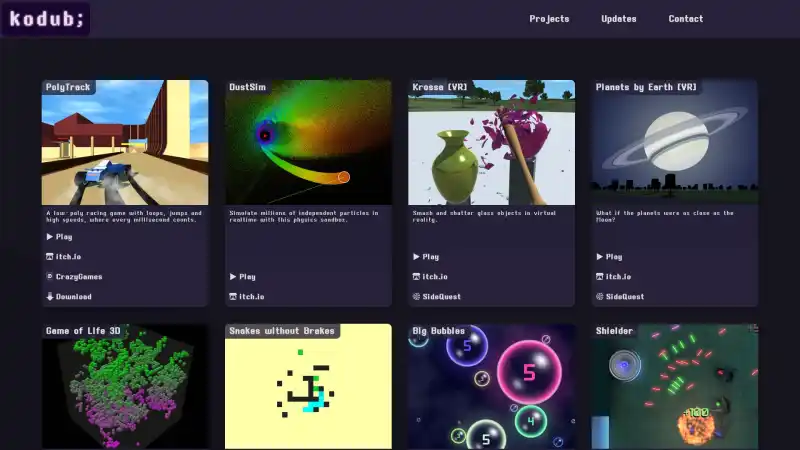Select the DustSim particle thumbnail
The image size is (800, 450).
(308, 145)
